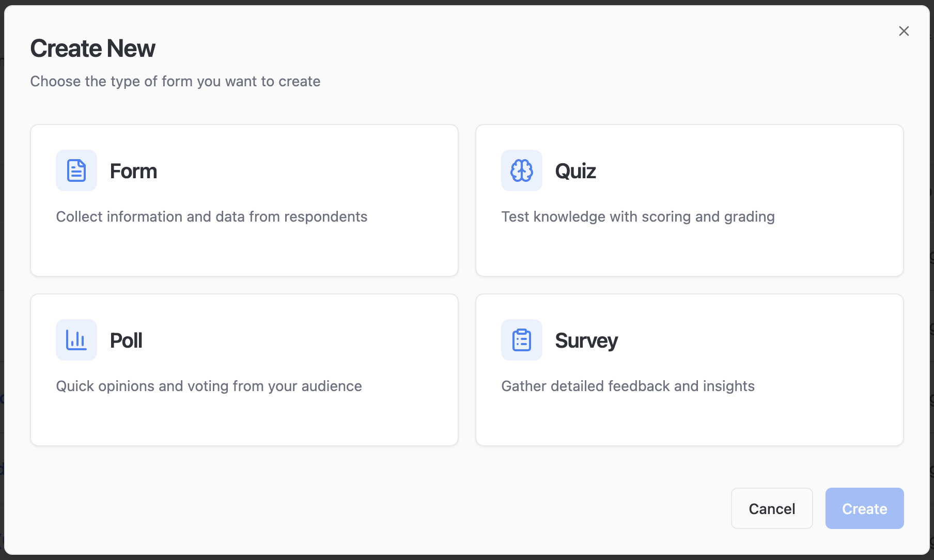Click the Poll bar chart icon

click(76, 340)
